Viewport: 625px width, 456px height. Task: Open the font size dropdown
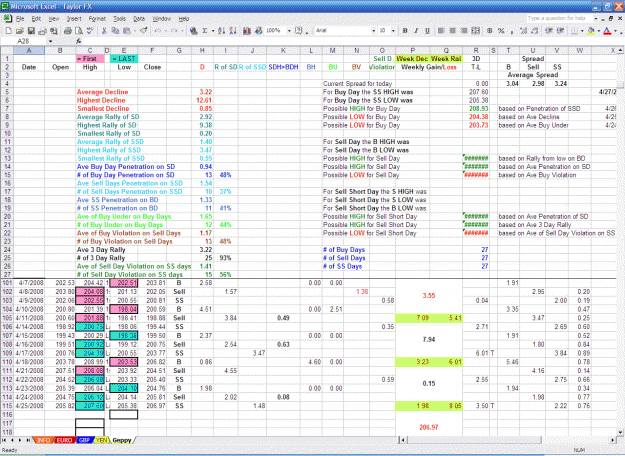pos(393,31)
